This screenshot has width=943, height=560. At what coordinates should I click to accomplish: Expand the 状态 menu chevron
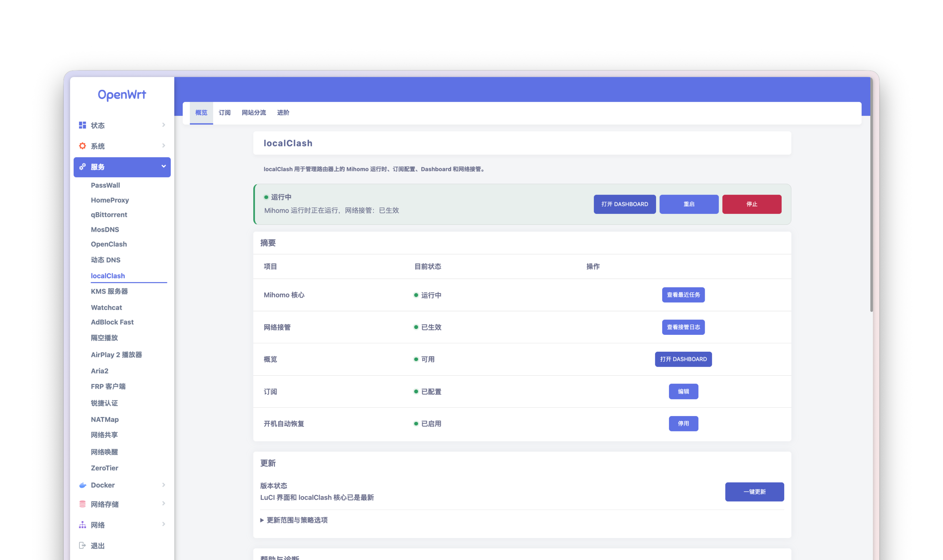[163, 125]
